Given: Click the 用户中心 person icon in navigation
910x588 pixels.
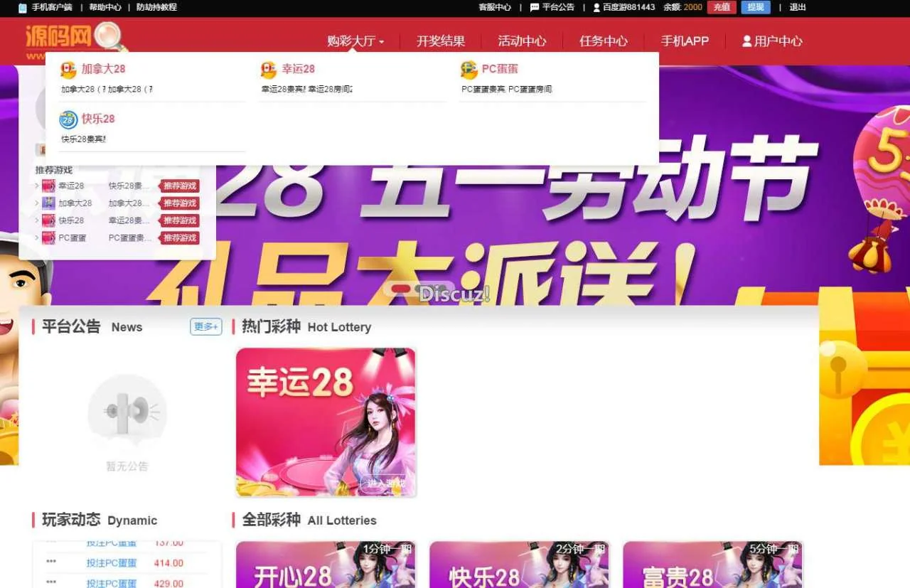Looking at the screenshot, I should tap(746, 41).
